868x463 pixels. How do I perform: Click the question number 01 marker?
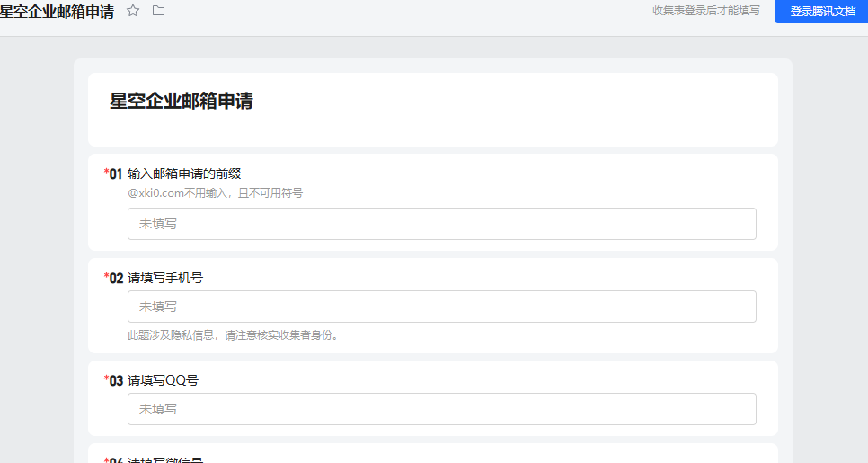[x=115, y=174]
